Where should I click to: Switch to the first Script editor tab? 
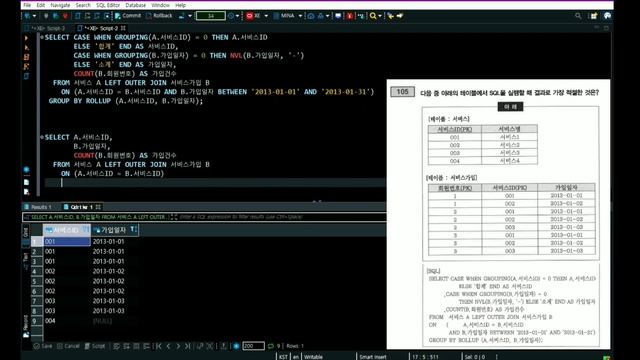click(x=46, y=28)
